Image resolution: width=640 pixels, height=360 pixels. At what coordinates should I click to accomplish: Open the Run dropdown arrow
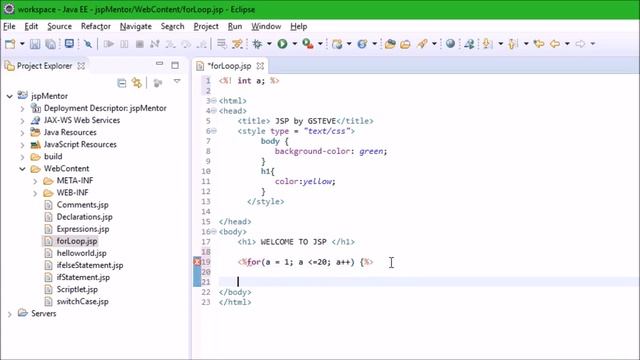click(x=294, y=44)
